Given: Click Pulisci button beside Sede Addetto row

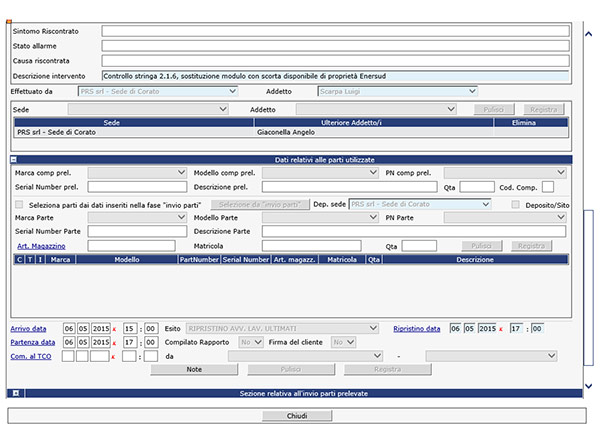Looking at the screenshot, I should click(x=494, y=109).
